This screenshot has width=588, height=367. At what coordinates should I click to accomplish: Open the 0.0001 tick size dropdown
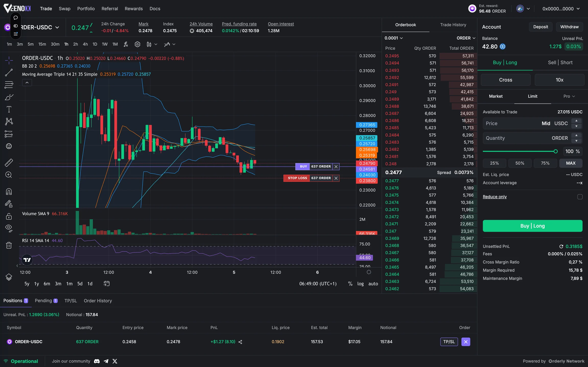[x=394, y=38]
